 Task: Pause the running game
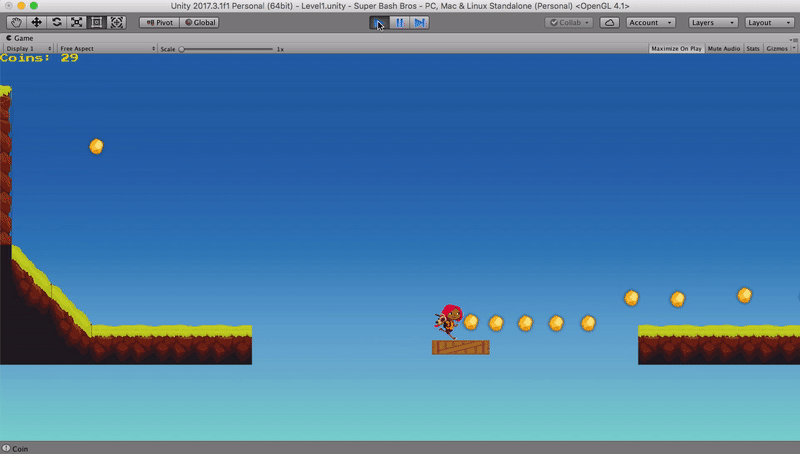click(x=400, y=22)
